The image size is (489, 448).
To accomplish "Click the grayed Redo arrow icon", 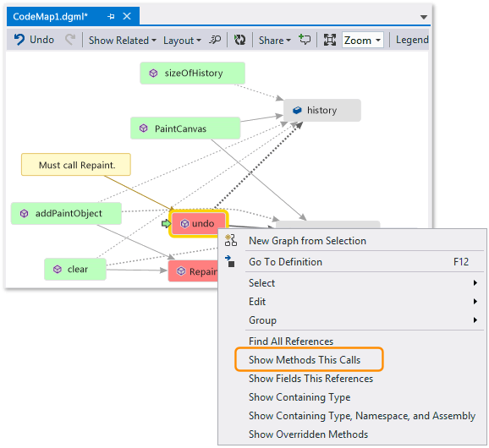I will [x=70, y=40].
